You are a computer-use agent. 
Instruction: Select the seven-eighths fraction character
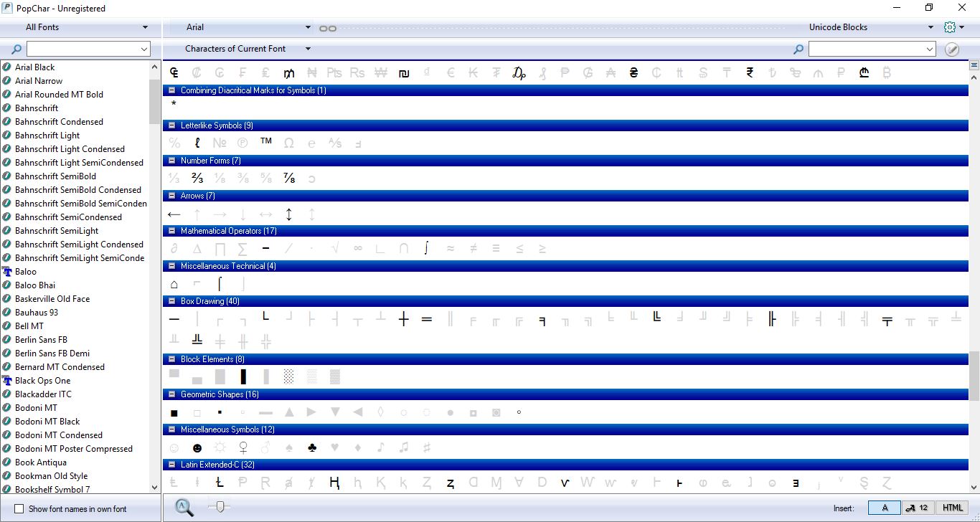coord(288,178)
